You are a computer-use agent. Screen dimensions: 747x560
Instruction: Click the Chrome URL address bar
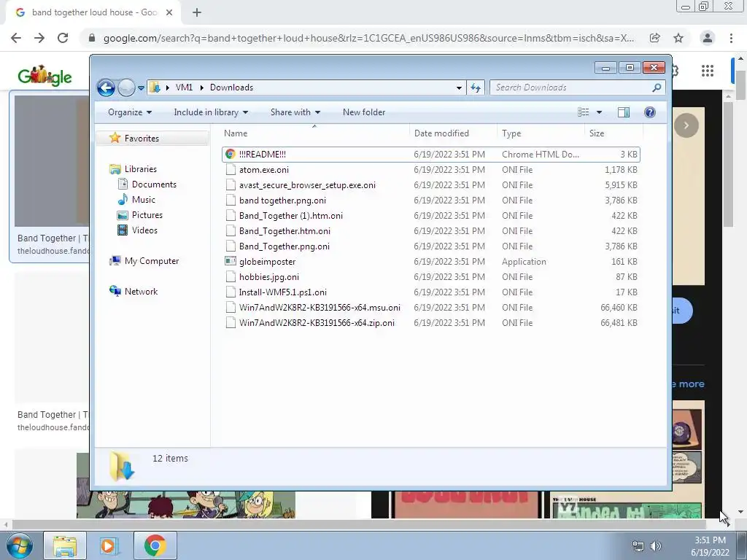[x=368, y=38]
